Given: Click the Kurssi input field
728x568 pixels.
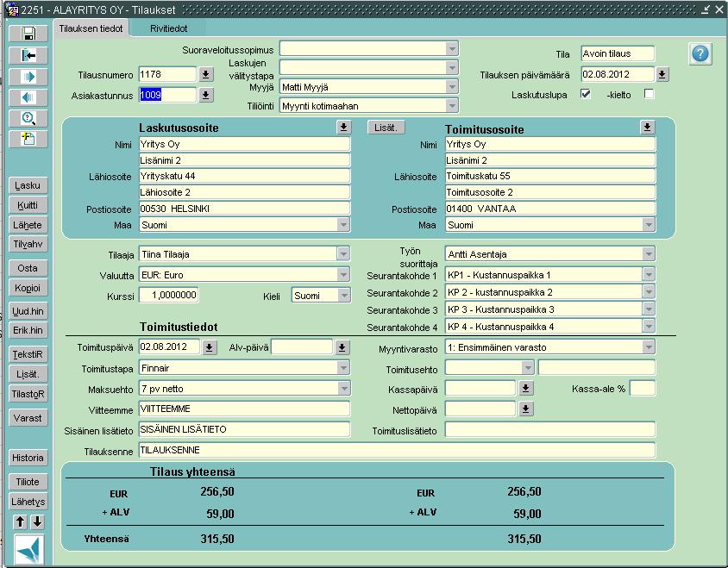Looking at the screenshot, I should (168, 295).
